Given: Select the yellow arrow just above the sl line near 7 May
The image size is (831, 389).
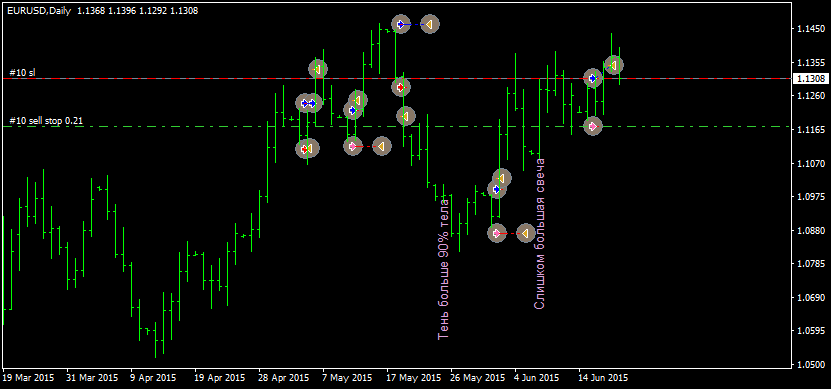Looking at the screenshot, I should coord(318,68).
